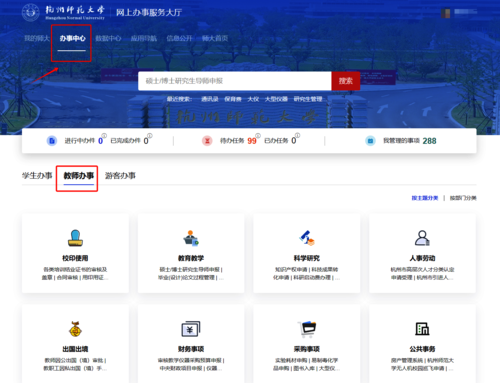Click the 财务事项 description starting 审核教学仪器采购
This screenshot has width=500, height=383.
(191, 364)
